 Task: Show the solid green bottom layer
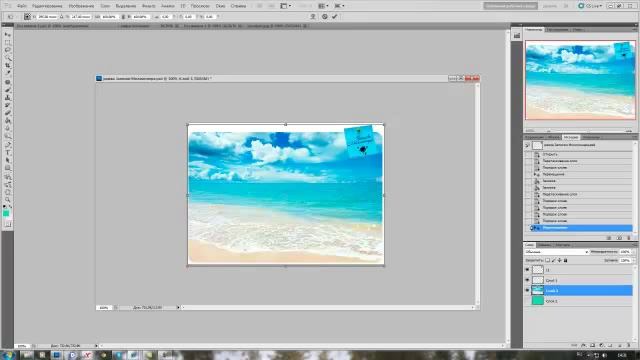point(527,301)
